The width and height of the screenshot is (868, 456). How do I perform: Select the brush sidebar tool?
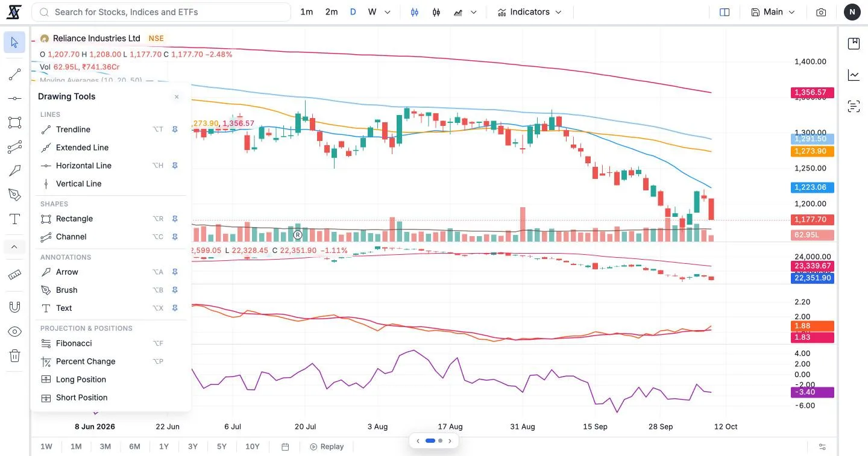coord(14,195)
